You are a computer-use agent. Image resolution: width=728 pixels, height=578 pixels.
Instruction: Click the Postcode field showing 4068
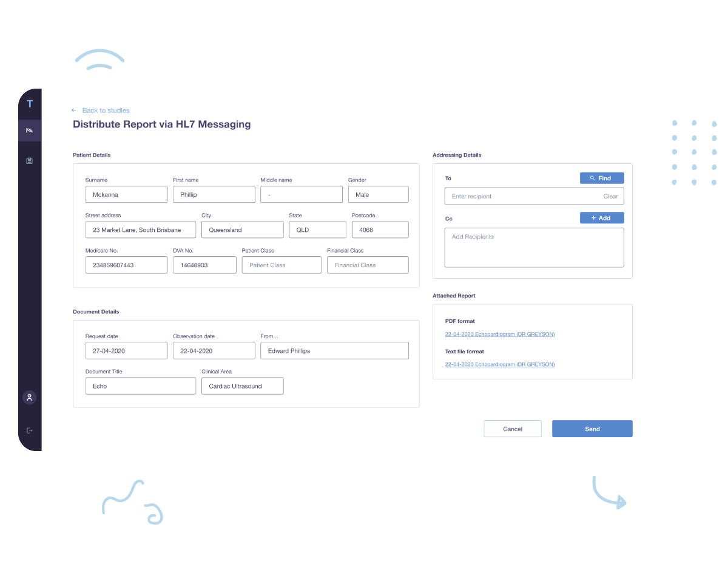380,229
